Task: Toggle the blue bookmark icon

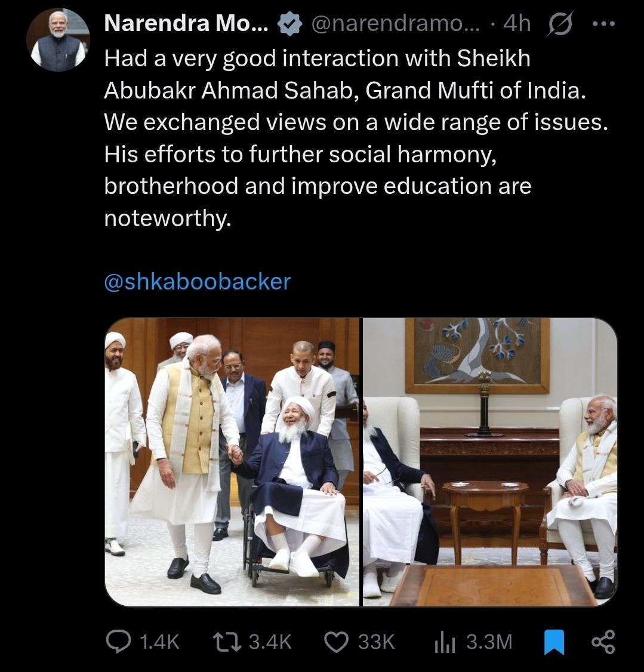Action: point(554,642)
